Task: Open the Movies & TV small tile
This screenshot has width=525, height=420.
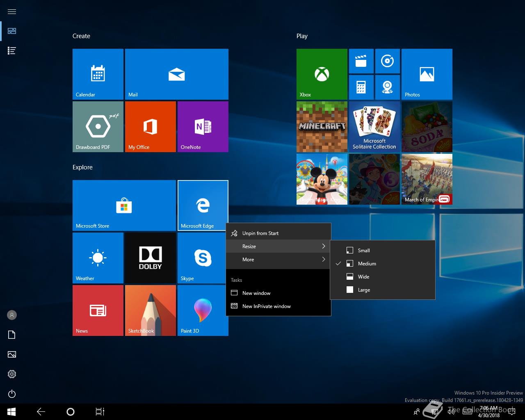Action: [361, 61]
